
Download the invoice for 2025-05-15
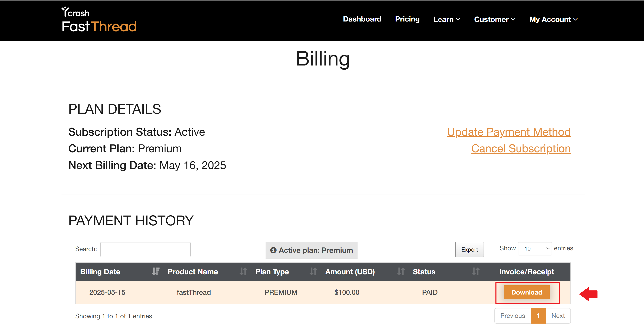[527, 292]
